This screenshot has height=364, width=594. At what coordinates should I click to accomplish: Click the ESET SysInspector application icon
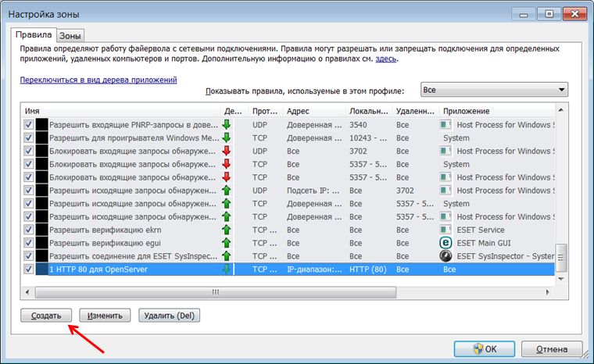446,256
